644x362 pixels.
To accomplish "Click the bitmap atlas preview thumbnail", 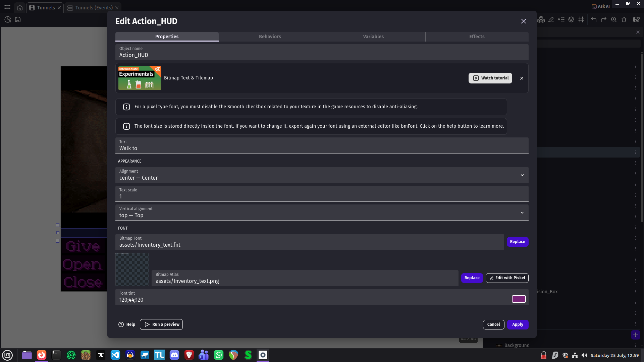I will tap(132, 269).
